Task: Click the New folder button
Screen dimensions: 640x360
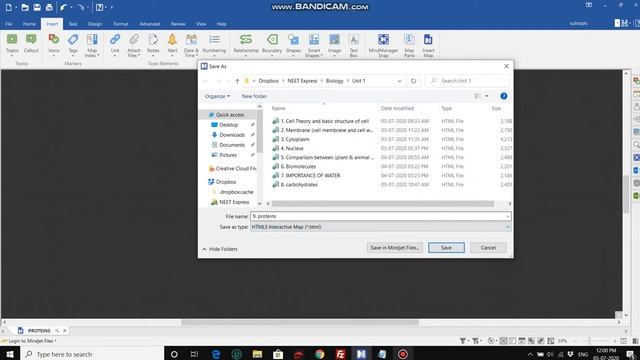Action: [x=254, y=96]
